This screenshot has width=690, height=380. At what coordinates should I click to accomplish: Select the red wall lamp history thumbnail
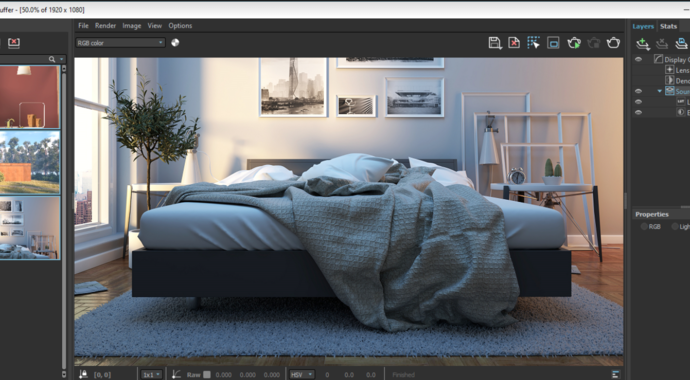[x=29, y=97]
